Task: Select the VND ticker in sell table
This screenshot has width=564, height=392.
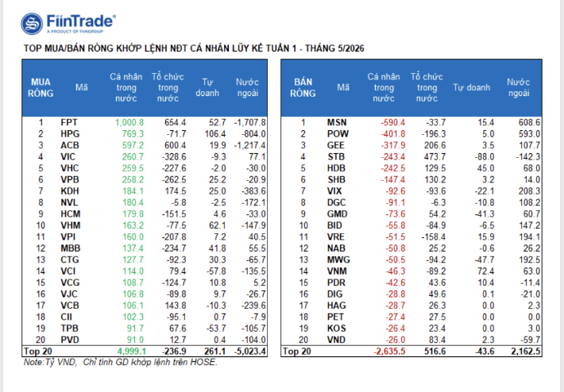Action: pos(336,340)
